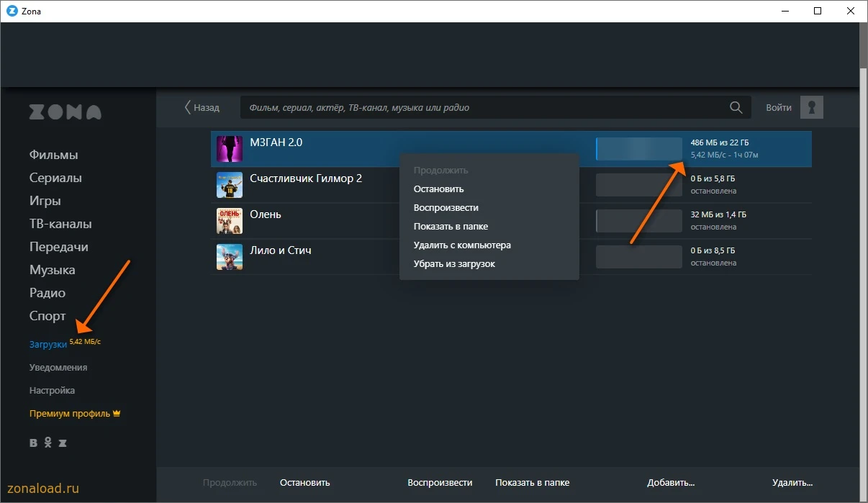
Task: Click Показать в папке in bottom toolbar
Action: [532, 482]
